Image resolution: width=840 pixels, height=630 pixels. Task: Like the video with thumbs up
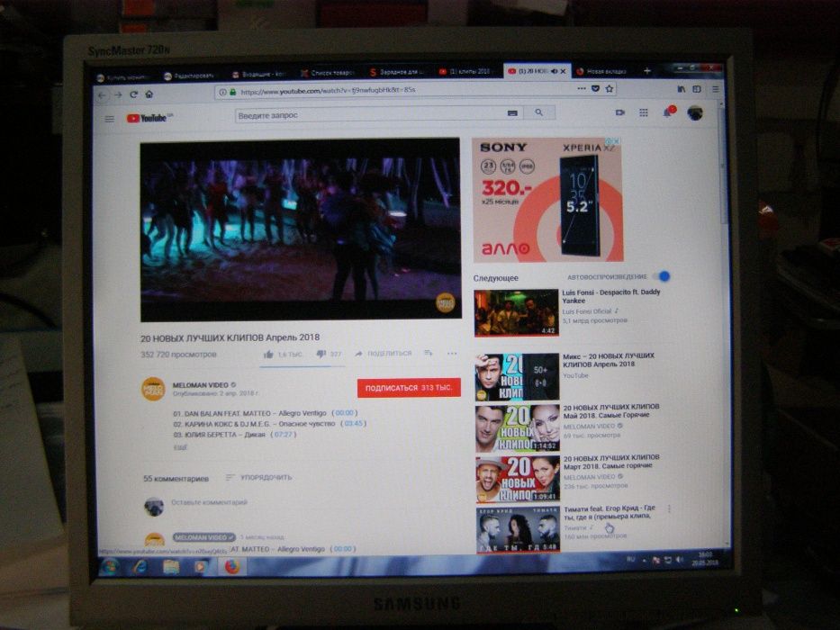point(268,354)
